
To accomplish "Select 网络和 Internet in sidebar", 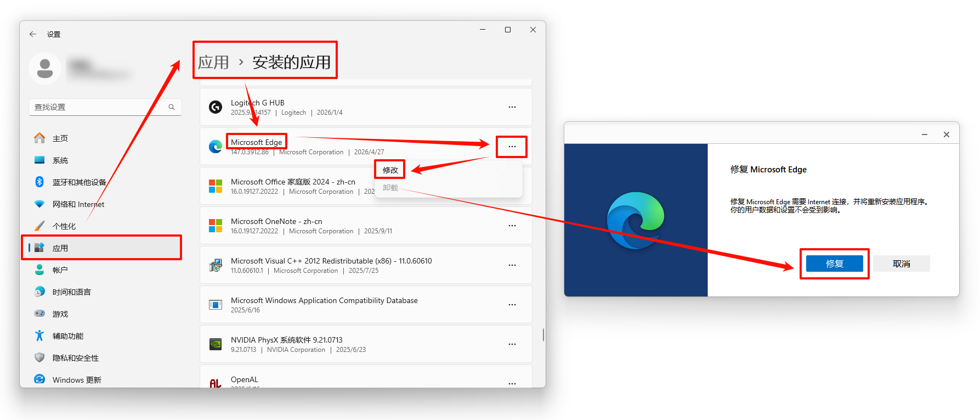I will click(x=78, y=204).
